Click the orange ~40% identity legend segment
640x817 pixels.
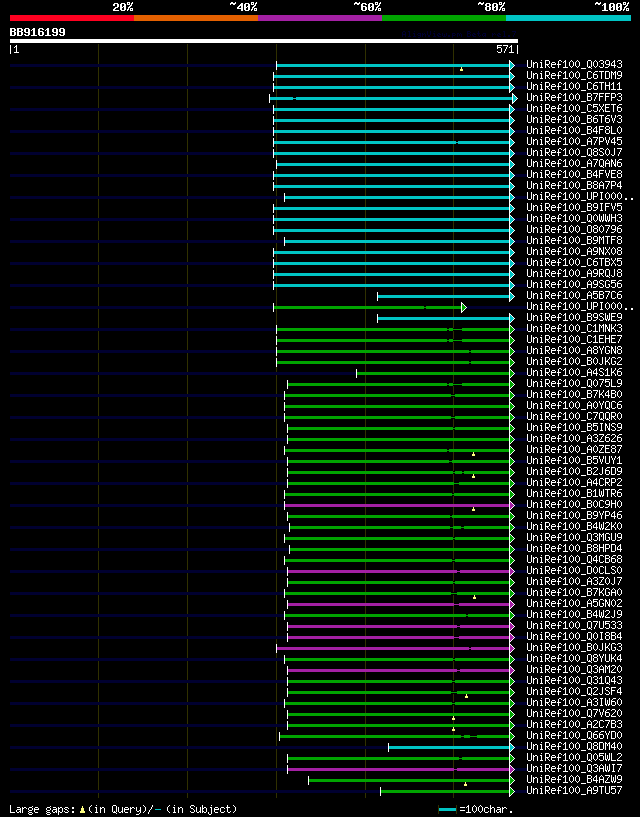196,18
